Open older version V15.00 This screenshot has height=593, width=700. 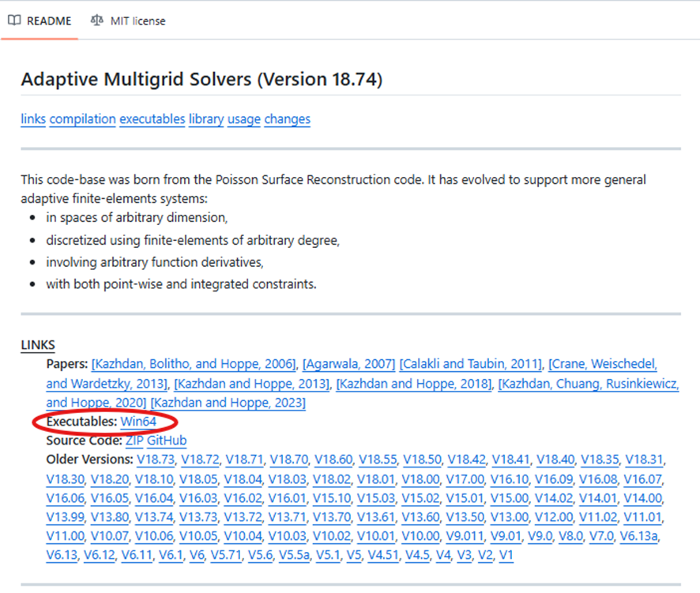[510, 498]
